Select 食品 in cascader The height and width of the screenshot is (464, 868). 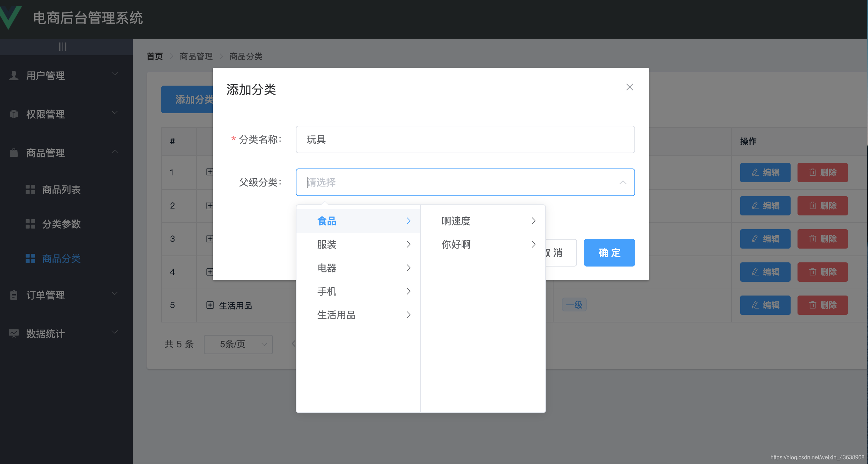pos(358,221)
